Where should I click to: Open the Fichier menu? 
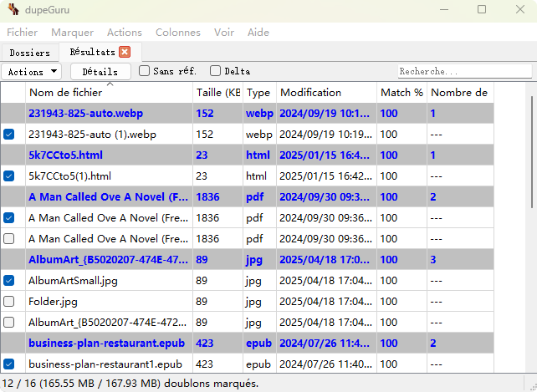(x=23, y=33)
